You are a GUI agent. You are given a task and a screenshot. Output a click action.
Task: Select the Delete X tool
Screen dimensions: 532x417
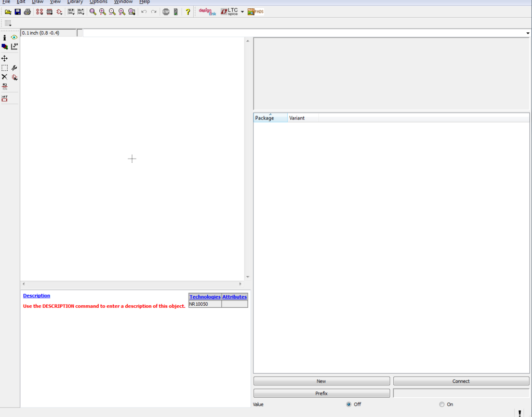click(4, 77)
